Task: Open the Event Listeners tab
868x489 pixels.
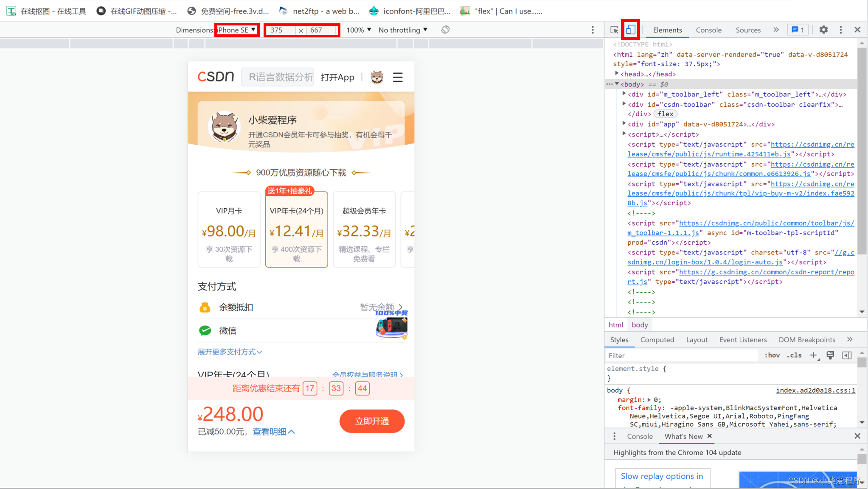Action: pyautogui.click(x=743, y=339)
